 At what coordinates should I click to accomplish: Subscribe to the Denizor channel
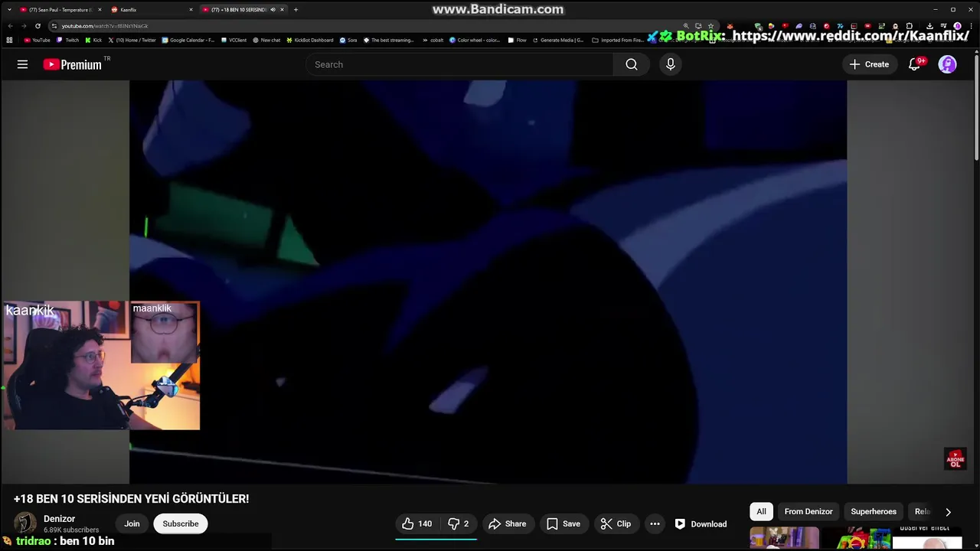[181, 523]
